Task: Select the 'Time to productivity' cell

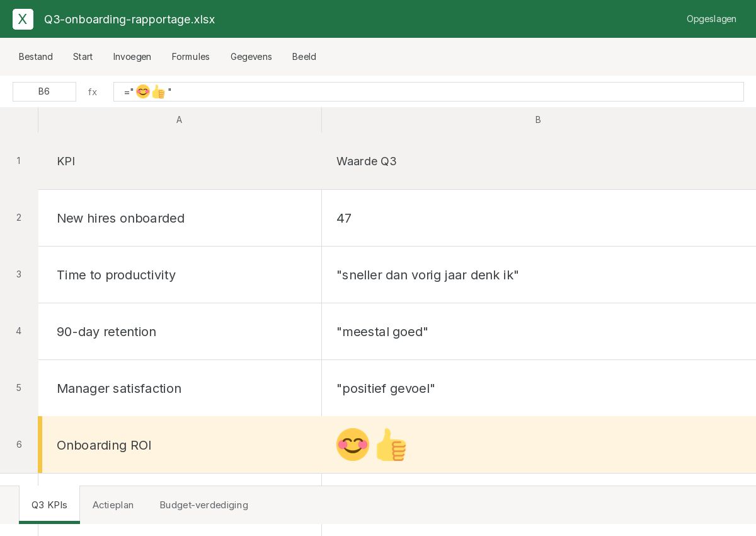Action: pos(180,274)
